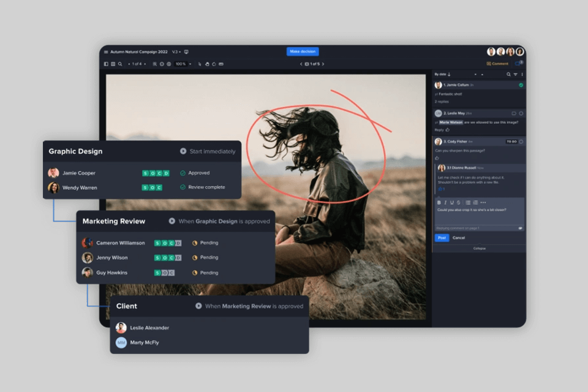The image size is (588, 392).
Task: Open the V.3 version dropdown
Action: click(176, 52)
